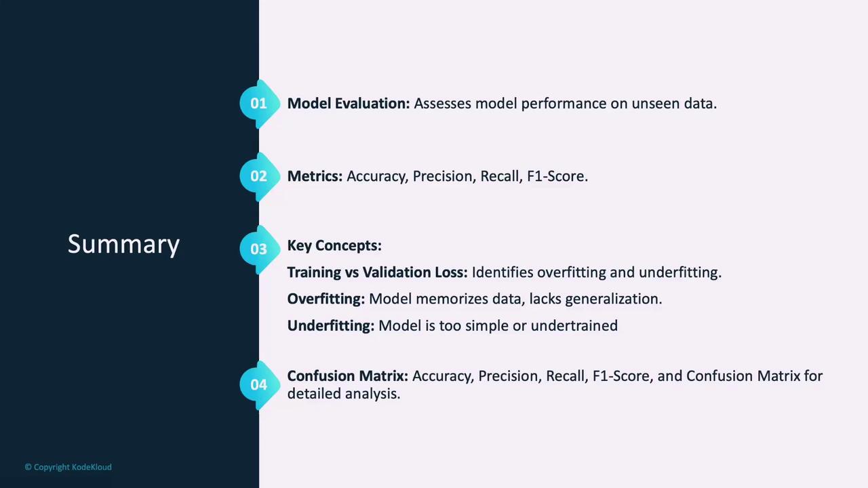Click the Confusion Matrix bold label
This screenshot has width=868, height=488.
pos(347,376)
